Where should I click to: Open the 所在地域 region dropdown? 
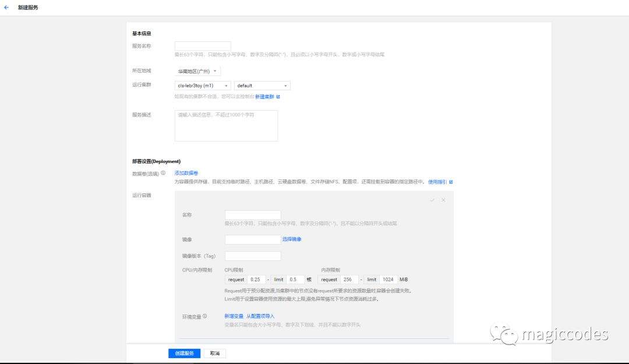tap(197, 71)
